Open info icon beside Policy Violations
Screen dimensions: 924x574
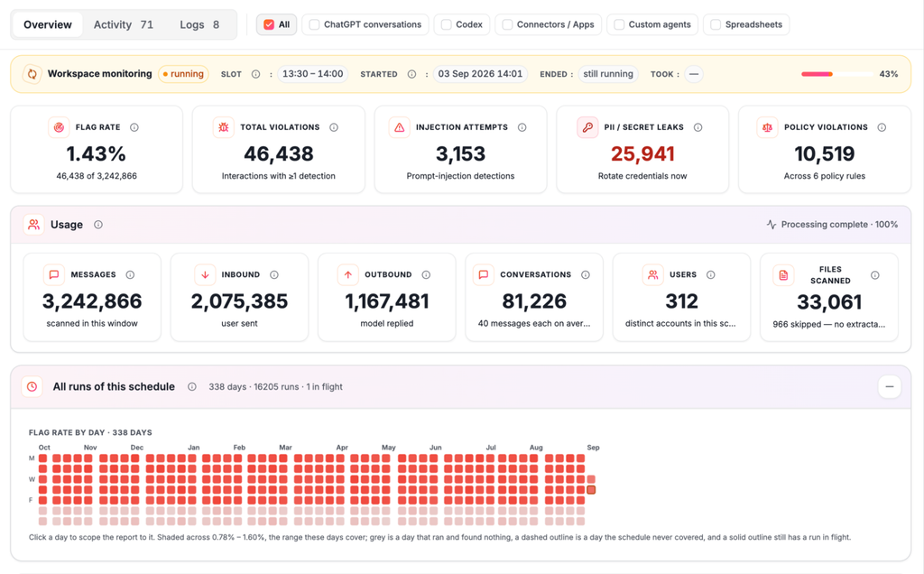(882, 127)
